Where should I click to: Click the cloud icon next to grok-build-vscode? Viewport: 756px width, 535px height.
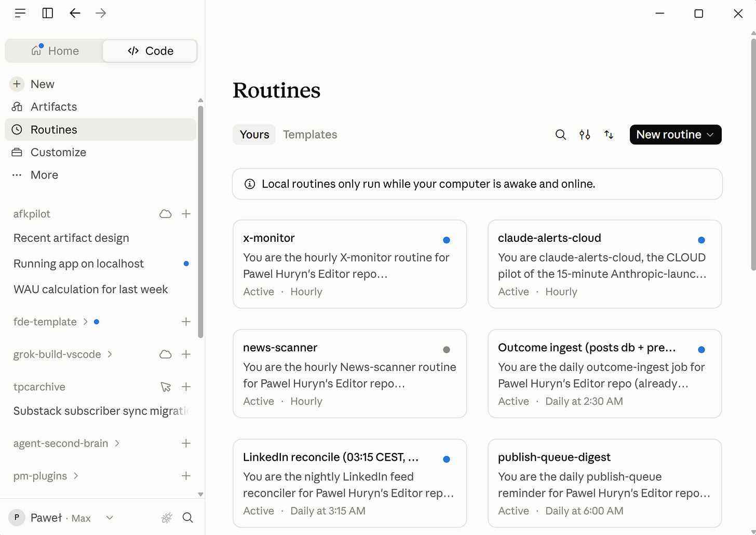click(166, 354)
